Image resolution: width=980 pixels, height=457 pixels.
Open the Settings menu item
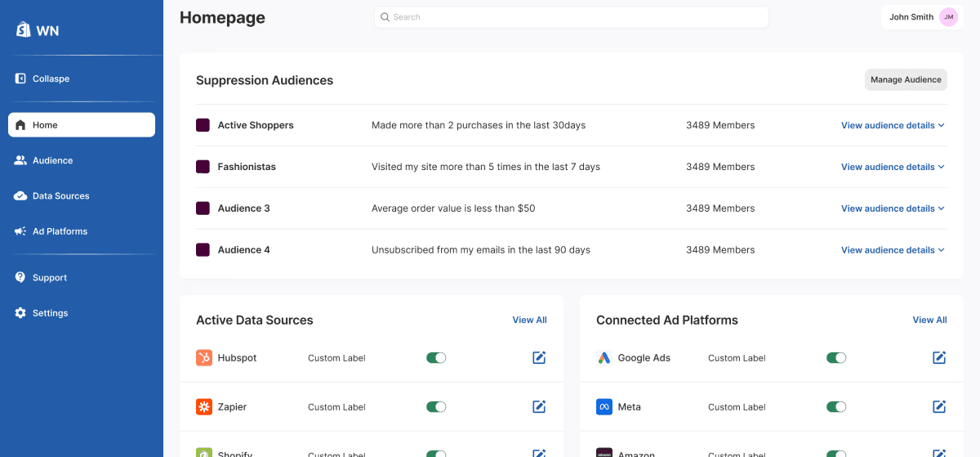(x=82, y=313)
